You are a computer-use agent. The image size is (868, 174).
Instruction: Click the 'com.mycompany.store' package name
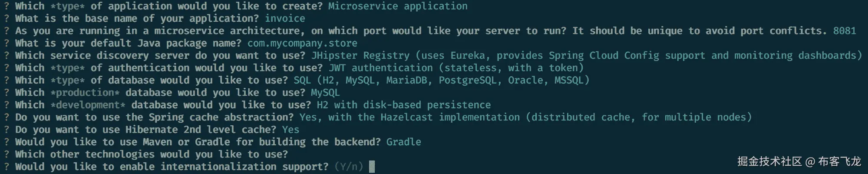(x=302, y=43)
